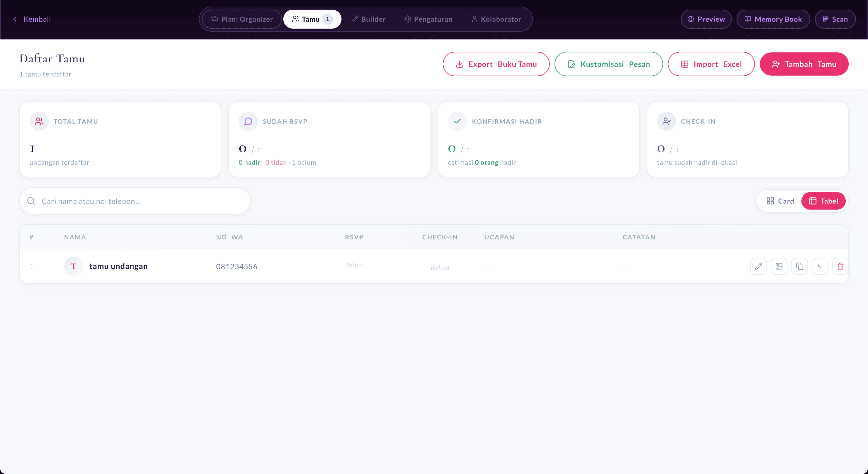Click the green WhatsApp phone icon
This screenshot has height=474, width=868.
[x=820, y=266]
